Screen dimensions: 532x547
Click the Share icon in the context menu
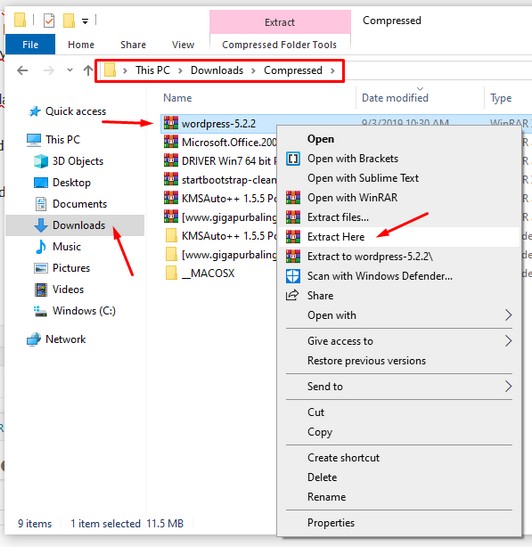(292, 295)
